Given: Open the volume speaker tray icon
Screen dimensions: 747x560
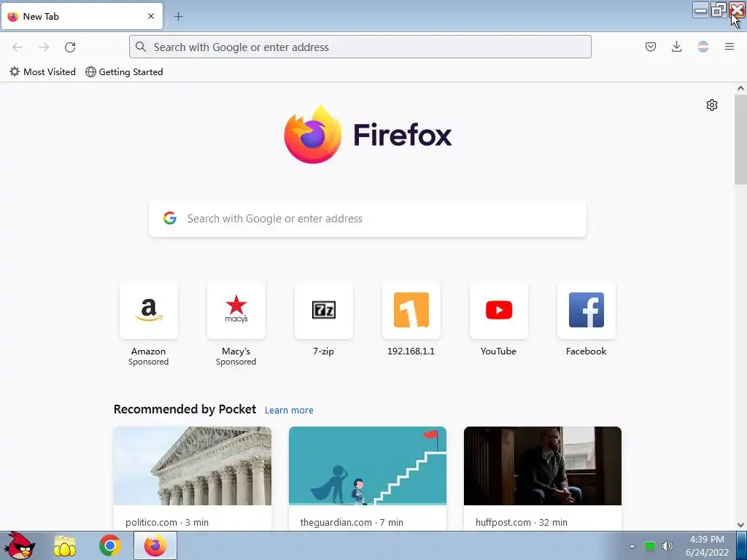Looking at the screenshot, I should click(667, 545).
